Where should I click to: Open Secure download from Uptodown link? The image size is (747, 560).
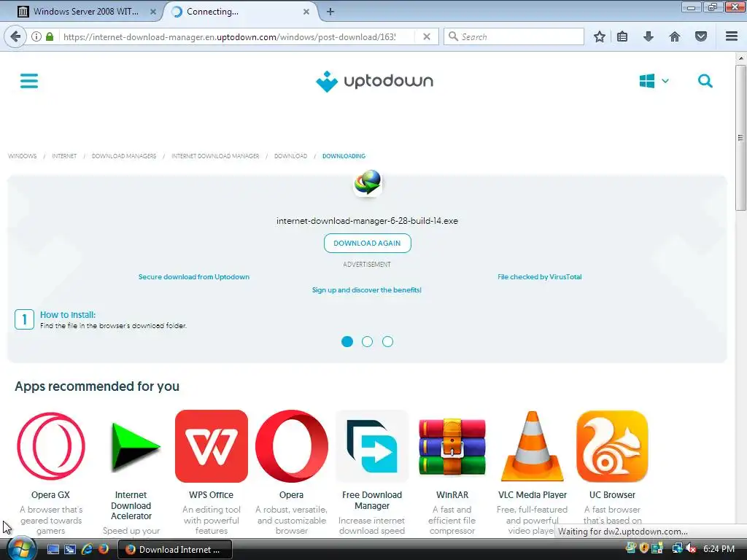coord(194,276)
